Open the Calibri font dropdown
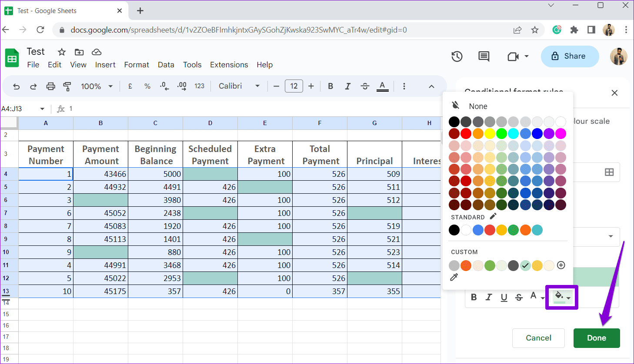This screenshot has width=634, height=364. point(239,86)
